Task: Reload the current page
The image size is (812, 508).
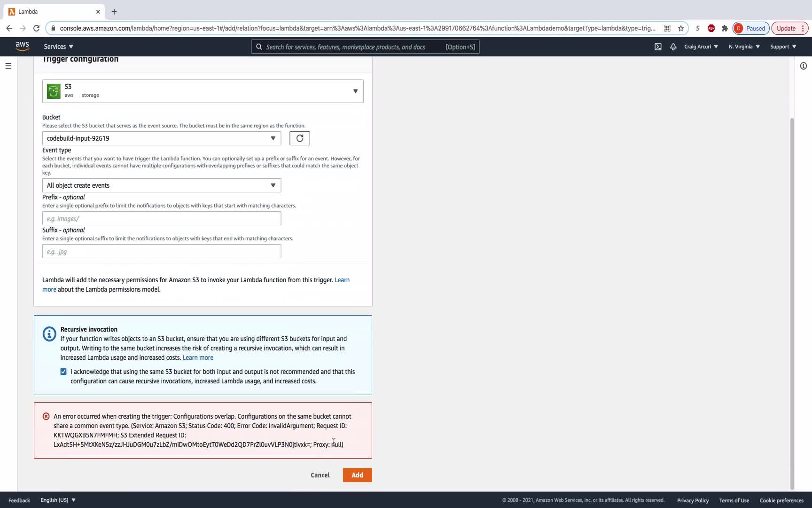Action: (36, 28)
